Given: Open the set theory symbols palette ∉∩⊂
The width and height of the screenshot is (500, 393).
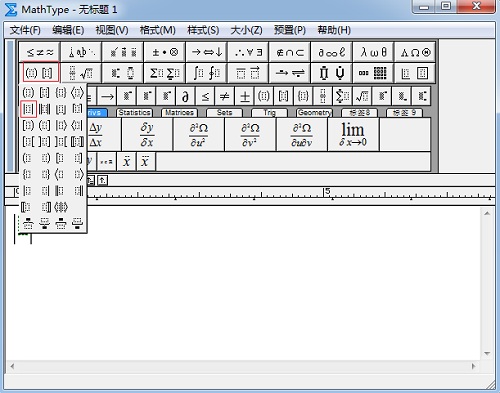Looking at the screenshot, I should (290, 52).
